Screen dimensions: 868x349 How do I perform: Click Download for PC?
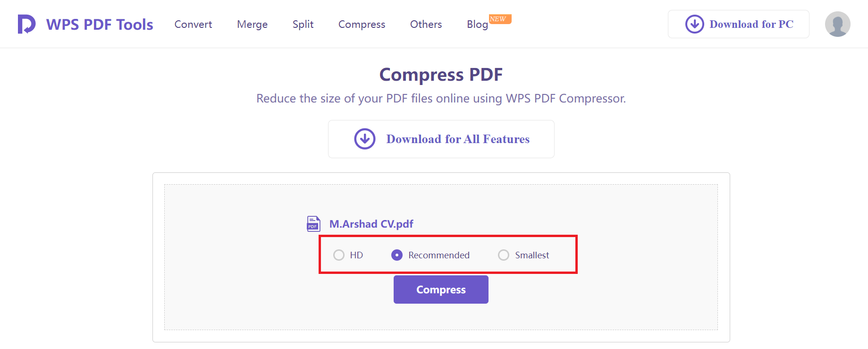coord(738,24)
